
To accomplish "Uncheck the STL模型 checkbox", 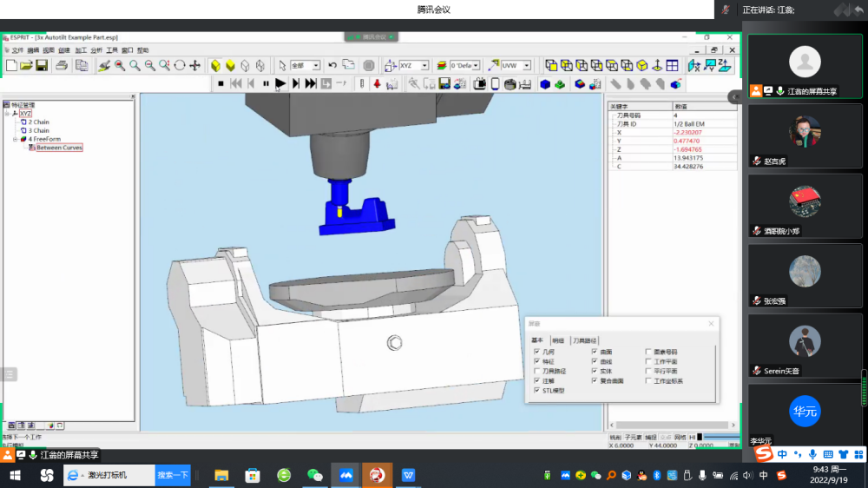I will click(x=537, y=391).
